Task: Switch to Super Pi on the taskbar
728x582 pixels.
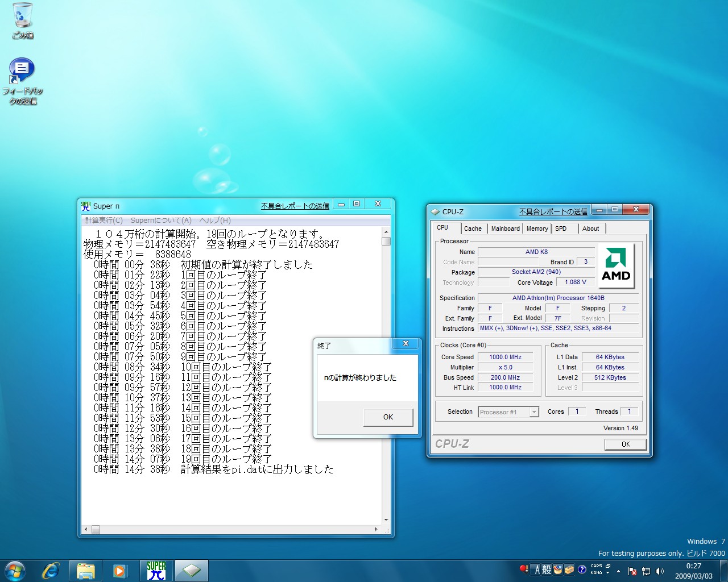Action: pos(156,571)
